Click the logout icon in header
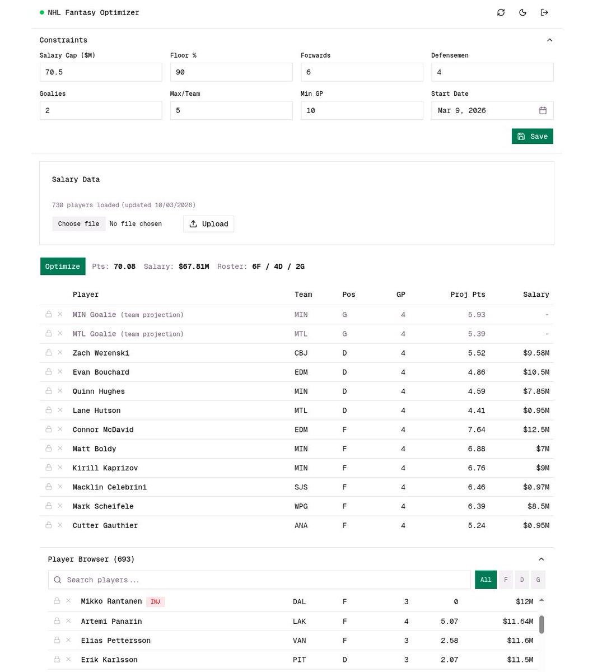 tap(544, 12)
